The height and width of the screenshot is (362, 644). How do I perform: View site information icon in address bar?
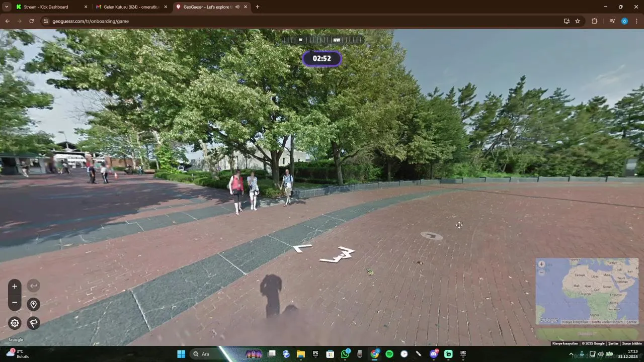click(46, 21)
